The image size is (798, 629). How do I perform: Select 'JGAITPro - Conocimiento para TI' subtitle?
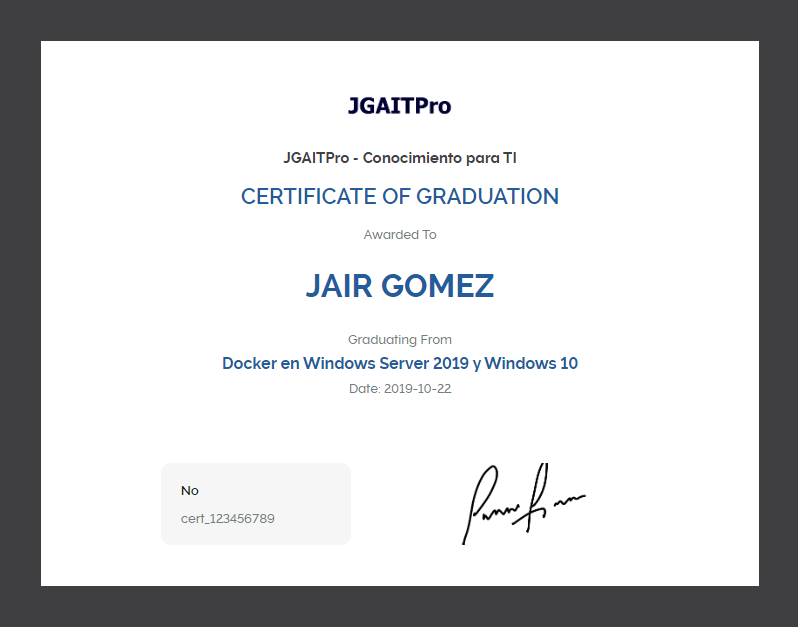pyautogui.click(x=400, y=158)
